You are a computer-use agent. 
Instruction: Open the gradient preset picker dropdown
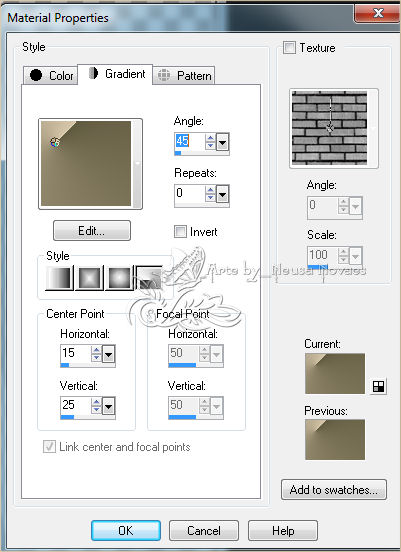coord(137,164)
